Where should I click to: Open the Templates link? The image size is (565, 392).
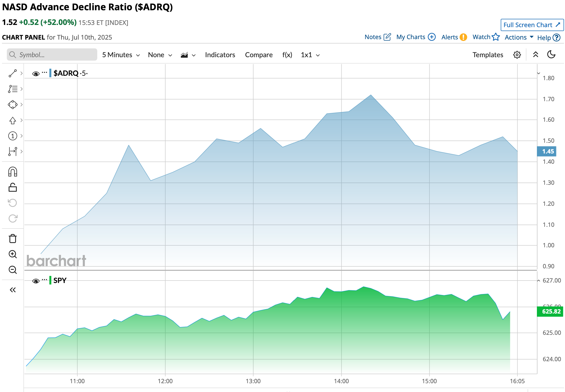488,55
